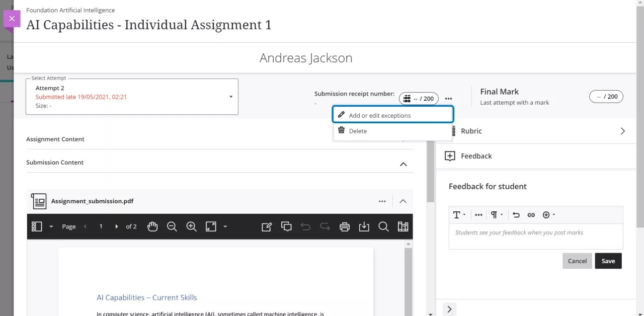Image resolution: width=644 pixels, height=316 pixels.
Task: Toggle the overall grade pill showing -- / 200
Action: [x=419, y=98]
